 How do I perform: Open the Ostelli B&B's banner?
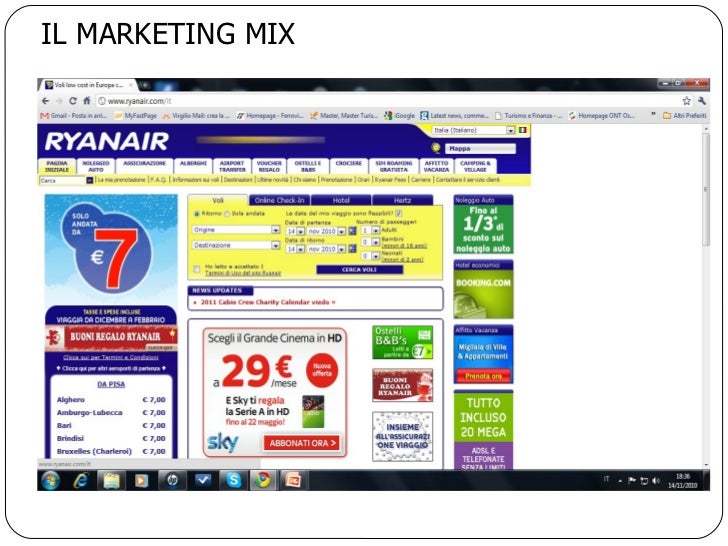[403, 342]
